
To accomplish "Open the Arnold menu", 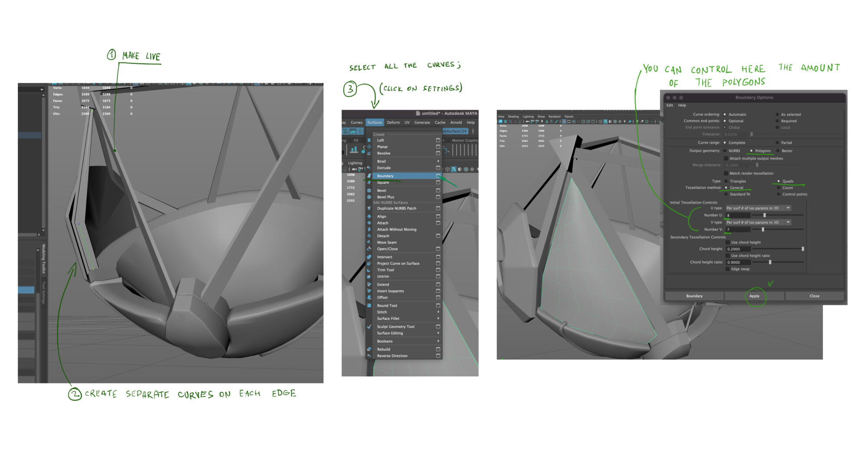I will 456,123.
